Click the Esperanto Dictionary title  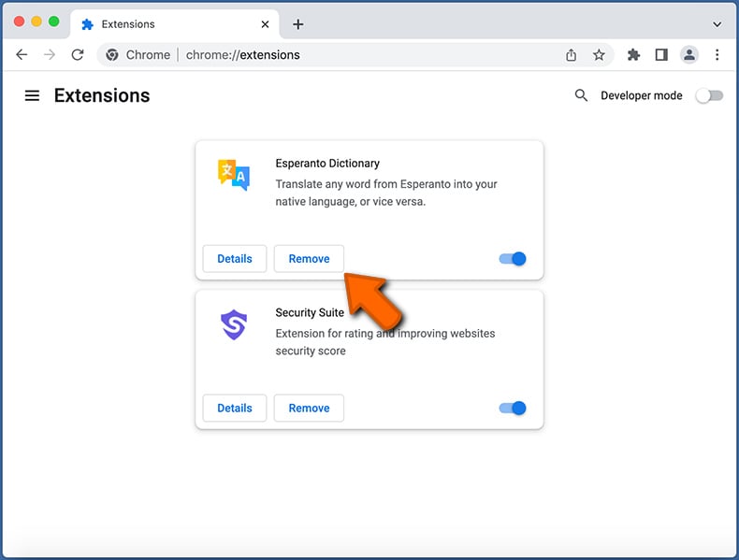[x=327, y=164]
